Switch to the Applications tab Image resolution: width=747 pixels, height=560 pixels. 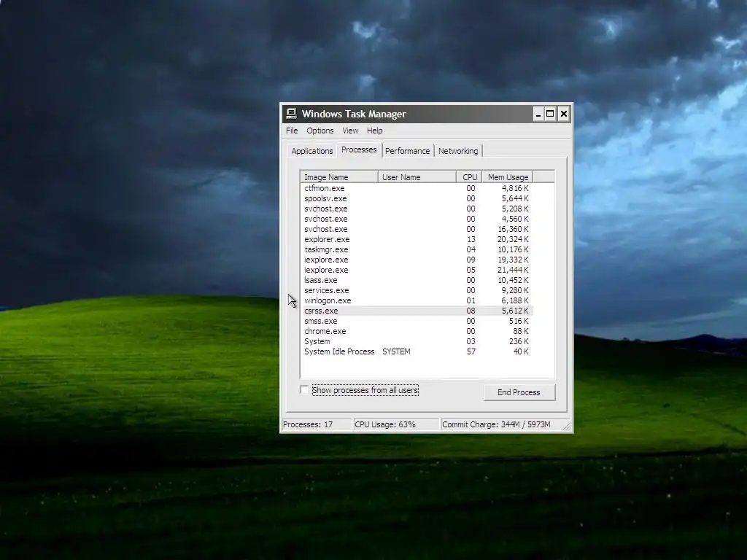point(312,151)
